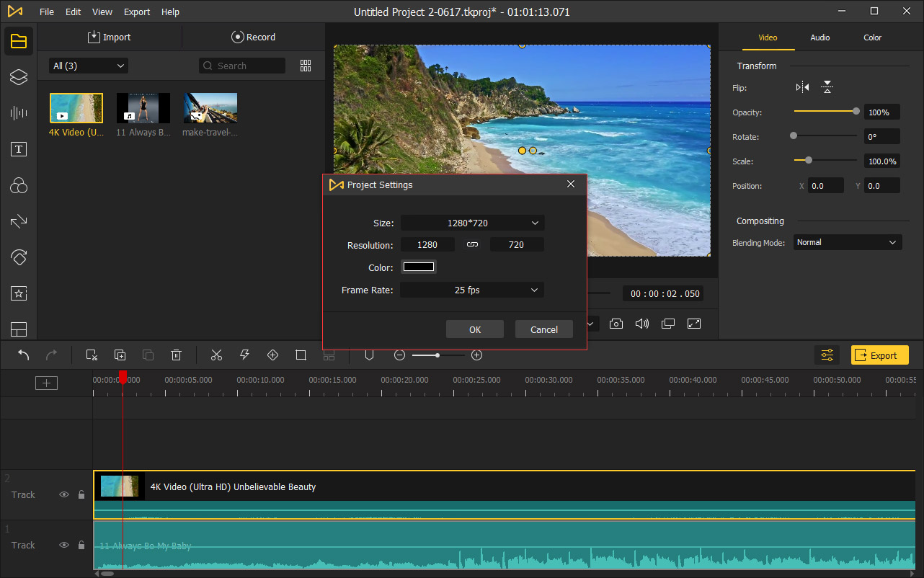Open the Export menu in menu bar
The width and height of the screenshot is (924, 578).
tap(137, 12)
